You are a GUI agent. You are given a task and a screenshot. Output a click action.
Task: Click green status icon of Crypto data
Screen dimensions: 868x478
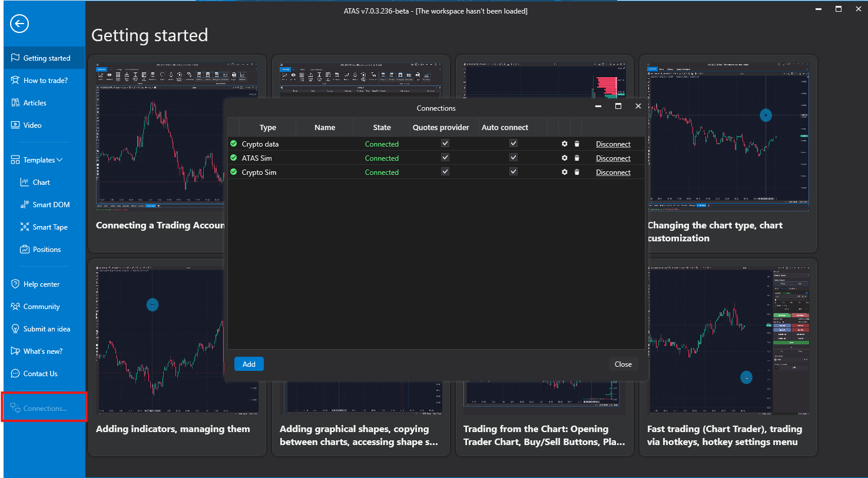[x=234, y=144]
